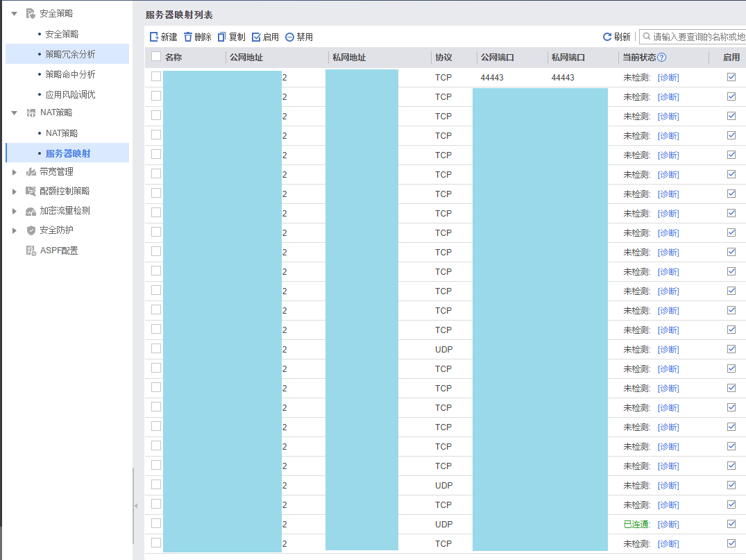
Task: Expand the 带宽管理 tree node
Action: [15, 172]
